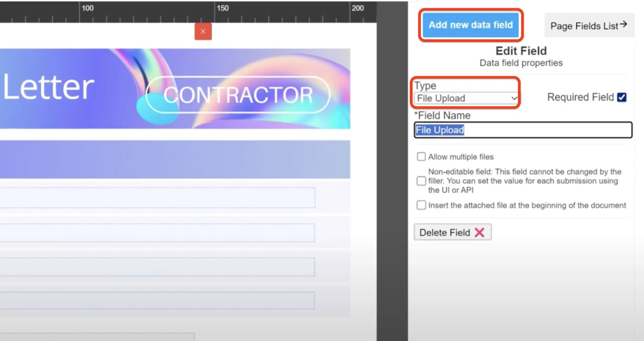This screenshot has height=341, width=644.
Task: Click the Add new data field button
Action: click(470, 25)
